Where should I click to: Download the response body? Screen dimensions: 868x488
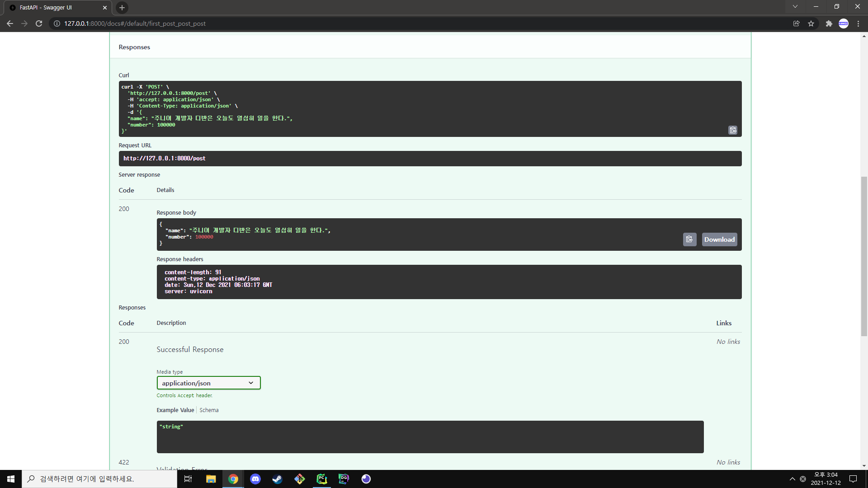(719, 239)
